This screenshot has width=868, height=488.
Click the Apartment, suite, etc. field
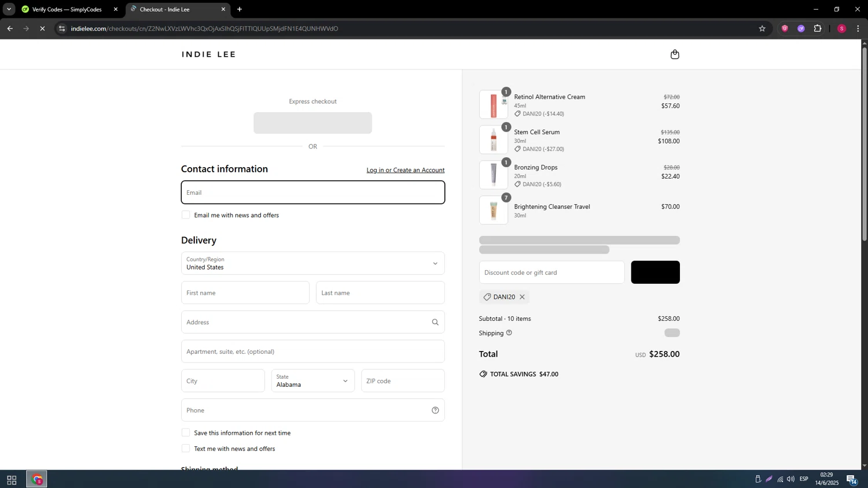(x=313, y=352)
